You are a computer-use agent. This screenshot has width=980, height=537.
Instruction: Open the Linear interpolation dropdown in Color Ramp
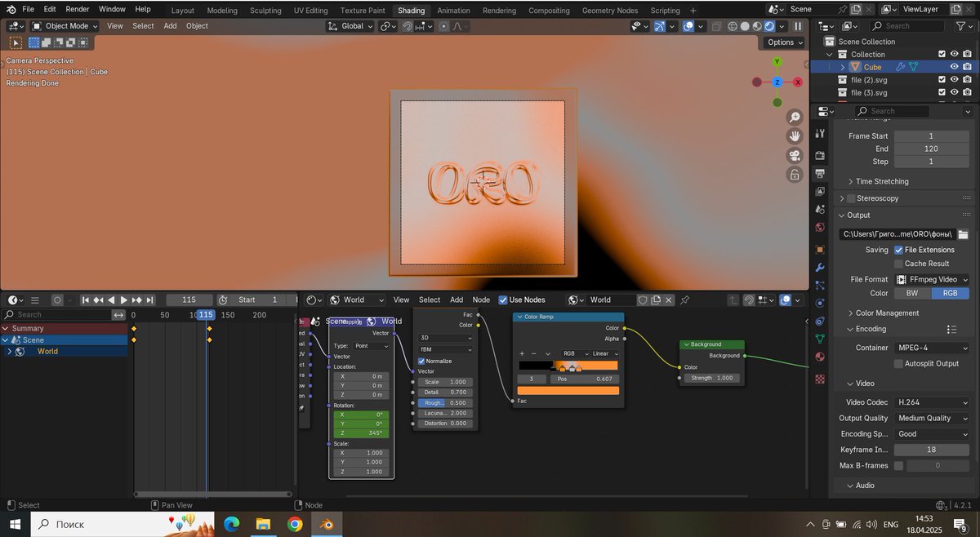tap(604, 353)
